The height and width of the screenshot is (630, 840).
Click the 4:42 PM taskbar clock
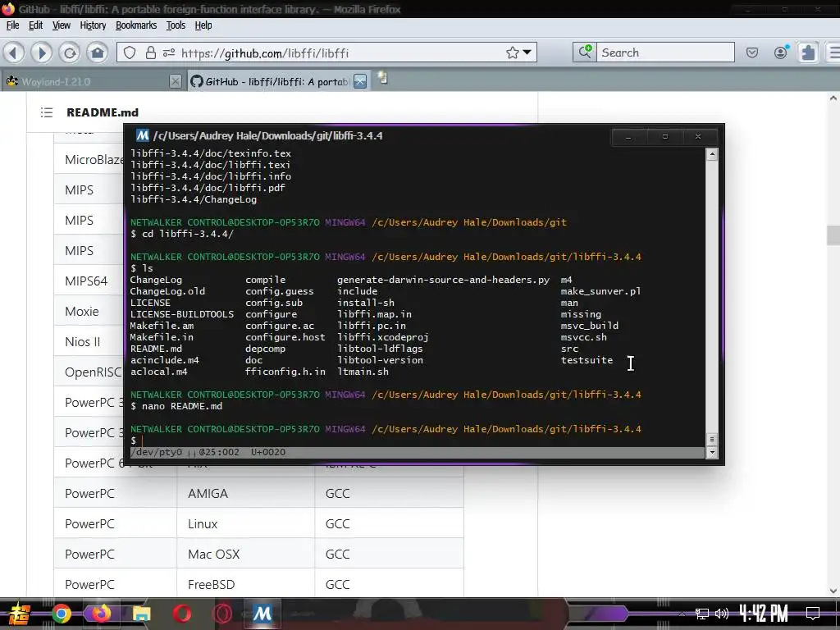tap(764, 614)
